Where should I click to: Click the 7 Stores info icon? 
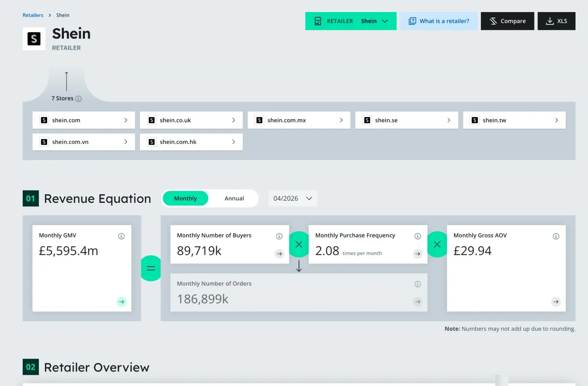point(78,99)
